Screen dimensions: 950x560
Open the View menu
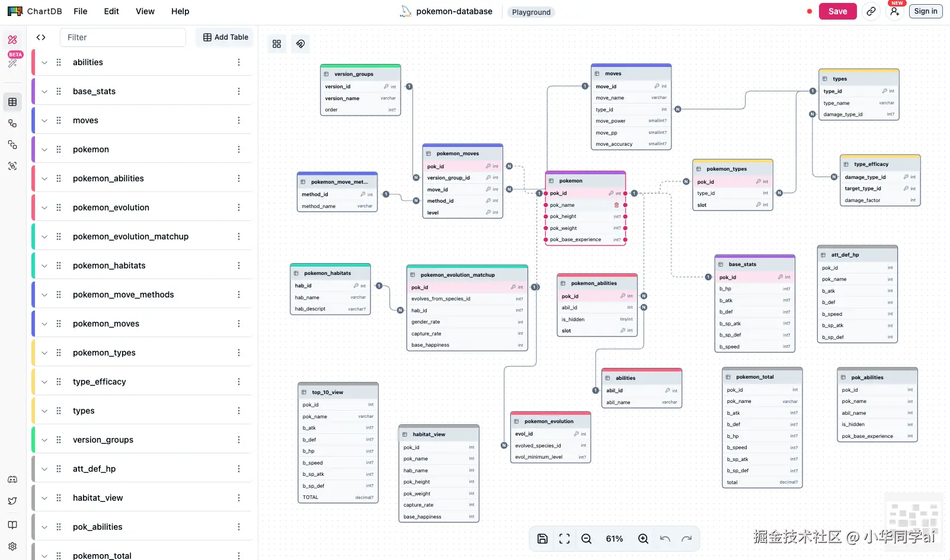point(145,11)
